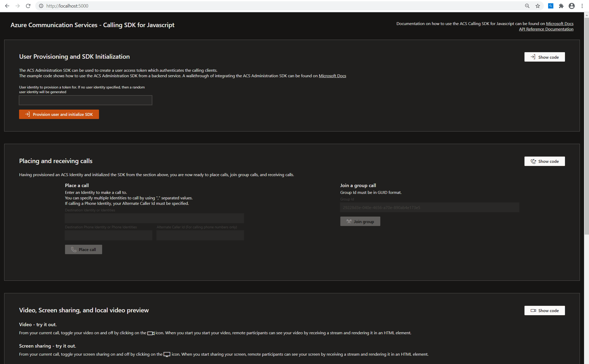This screenshot has height=364, width=589.
Task: Click the zoom magnifier icon in address bar
Action: click(527, 6)
